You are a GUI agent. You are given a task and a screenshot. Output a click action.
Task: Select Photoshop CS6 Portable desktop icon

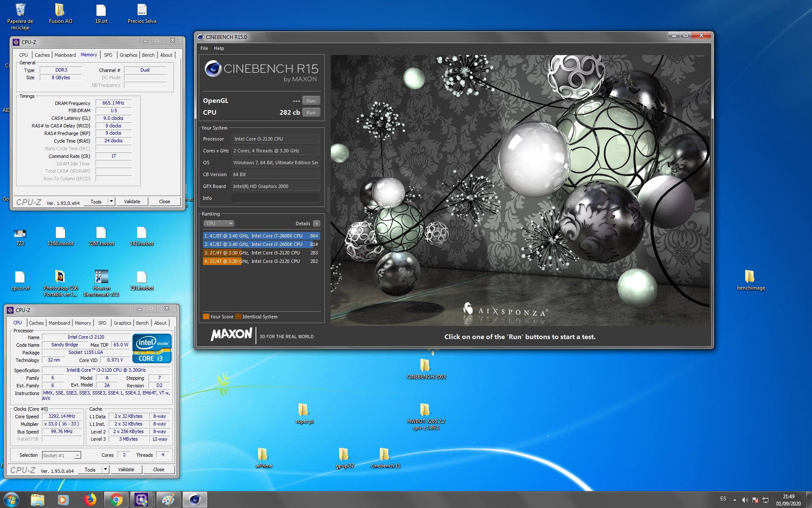pyautogui.click(x=60, y=283)
